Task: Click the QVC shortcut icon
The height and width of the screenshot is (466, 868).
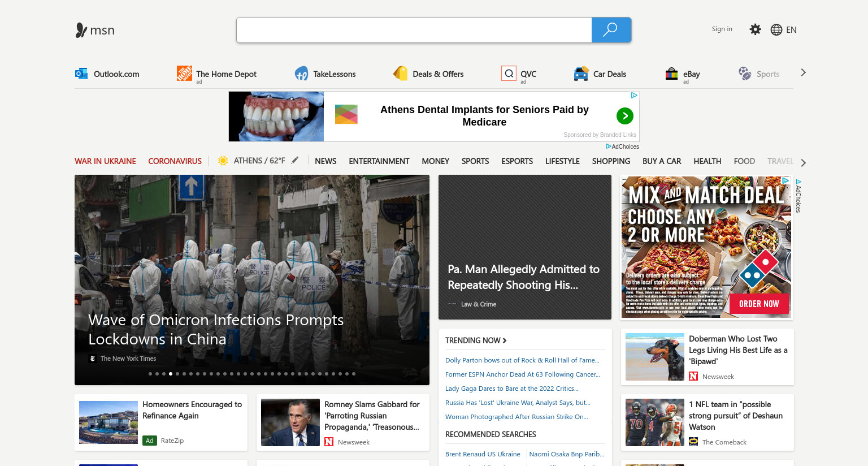Action: coord(509,73)
